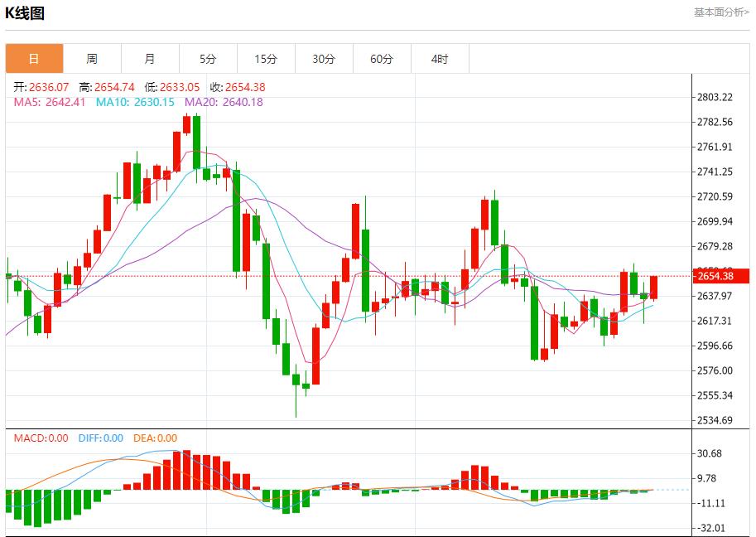Open the 30分 candlestick view
The width and height of the screenshot is (756, 537).
pyautogui.click(x=323, y=59)
